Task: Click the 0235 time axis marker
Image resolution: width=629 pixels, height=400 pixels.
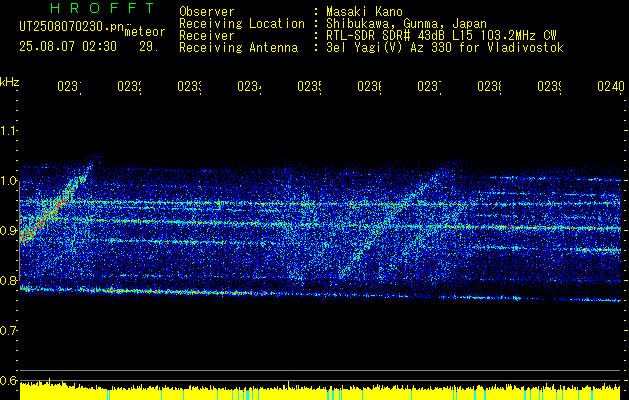Action: [x=309, y=86]
